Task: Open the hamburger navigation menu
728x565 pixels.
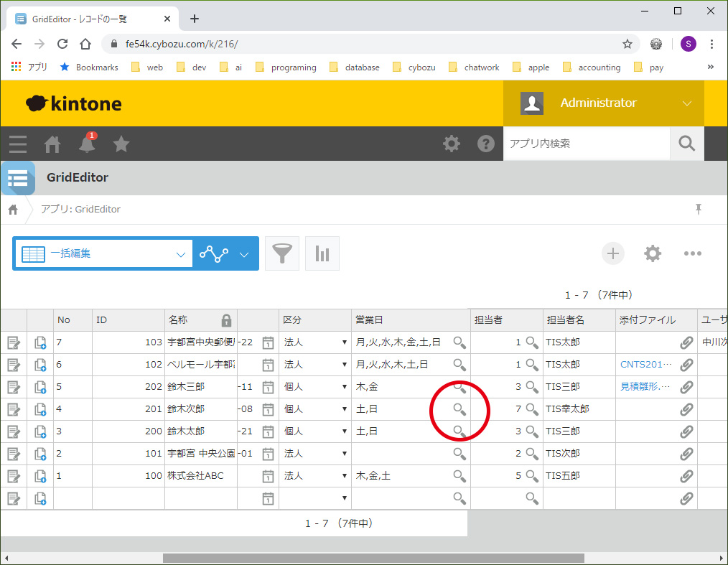Action: 18,144
